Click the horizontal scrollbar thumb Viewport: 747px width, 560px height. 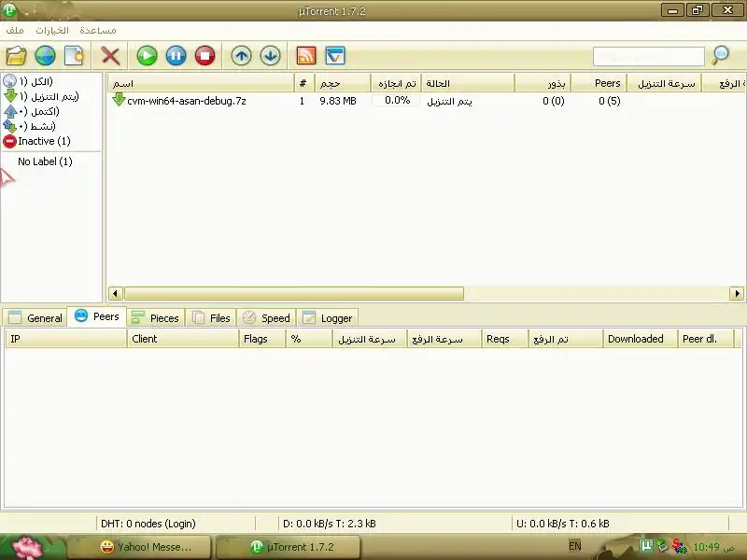click(294, 293)
